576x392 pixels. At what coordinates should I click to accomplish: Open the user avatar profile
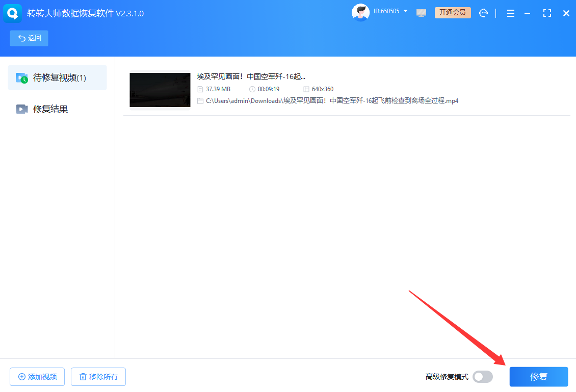360,13
